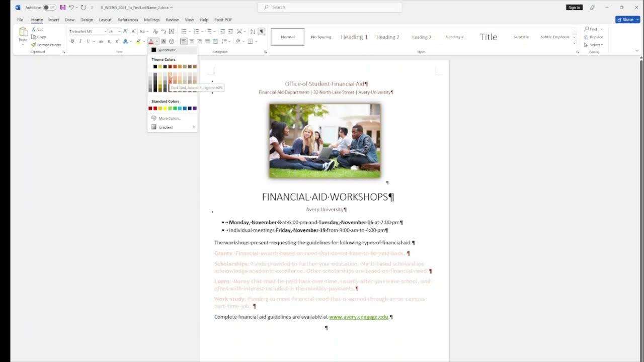644x362 pixels.
Task: Toggle Underline formatting
Action: coord(88,41)
